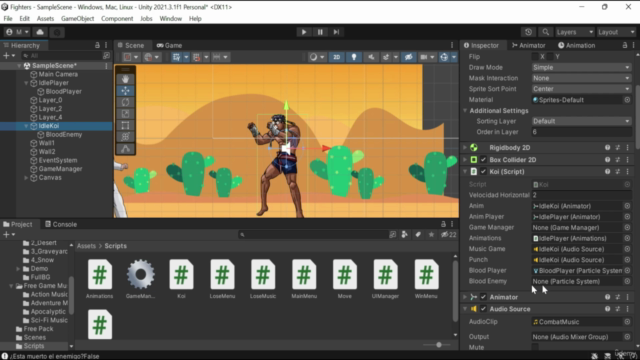Click the Order in Layer field

[x=582, y=132]
